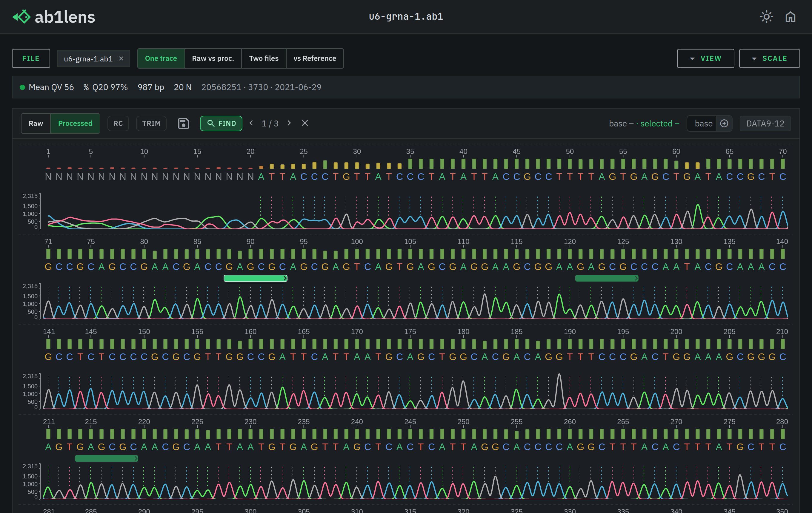Clear the find search results
812x513 pixels.
305,123
